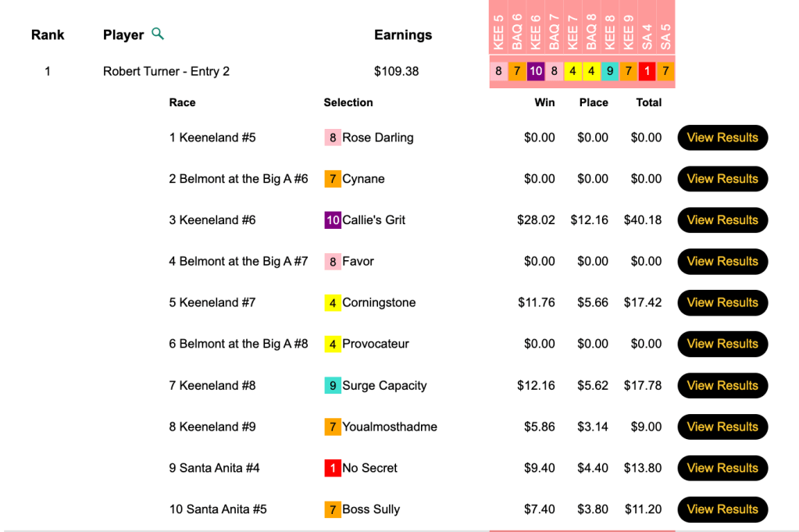This screenshot has height=532, width=799.
Task: Click the teal 9 badge beside Surge Capacity
Action: (x=333, y=385)
